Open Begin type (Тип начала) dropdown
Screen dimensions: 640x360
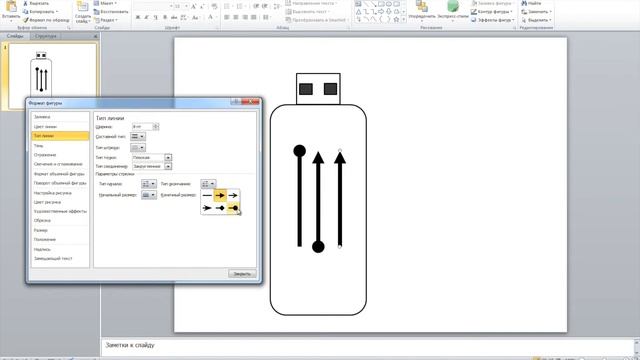coord(149,184)
